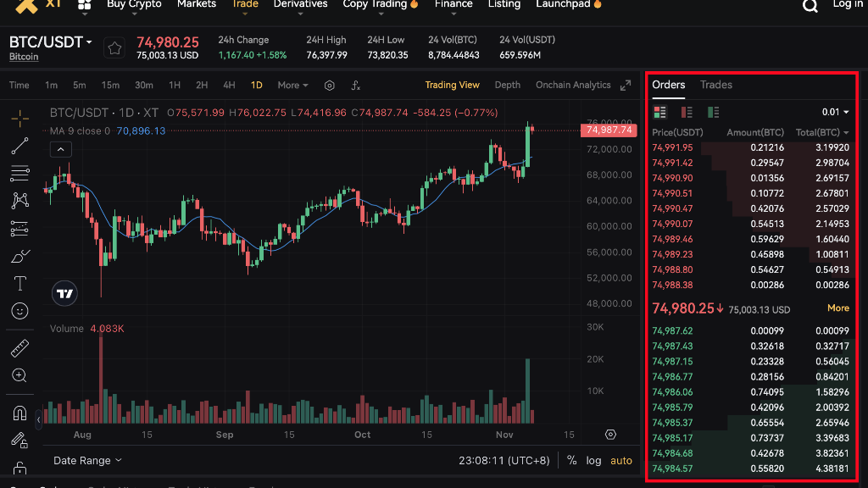
Task: Open Launchpad page
Action: tap(569, 4)
